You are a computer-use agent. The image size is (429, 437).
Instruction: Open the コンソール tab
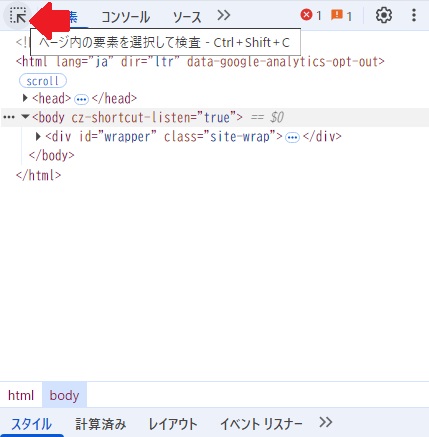pos(125,17)
